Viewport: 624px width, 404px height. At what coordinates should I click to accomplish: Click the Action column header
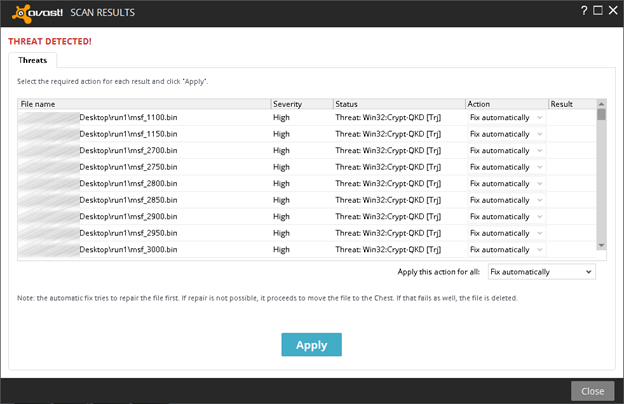coord(506,104)
